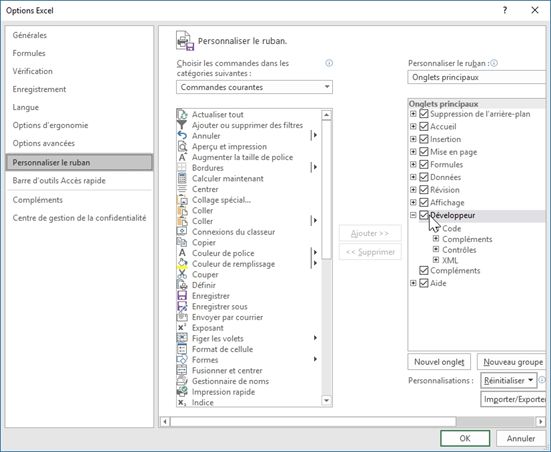Screen dimensions: 551x452
Task: Select the Code group under Développeur
Action: [451, 228]
